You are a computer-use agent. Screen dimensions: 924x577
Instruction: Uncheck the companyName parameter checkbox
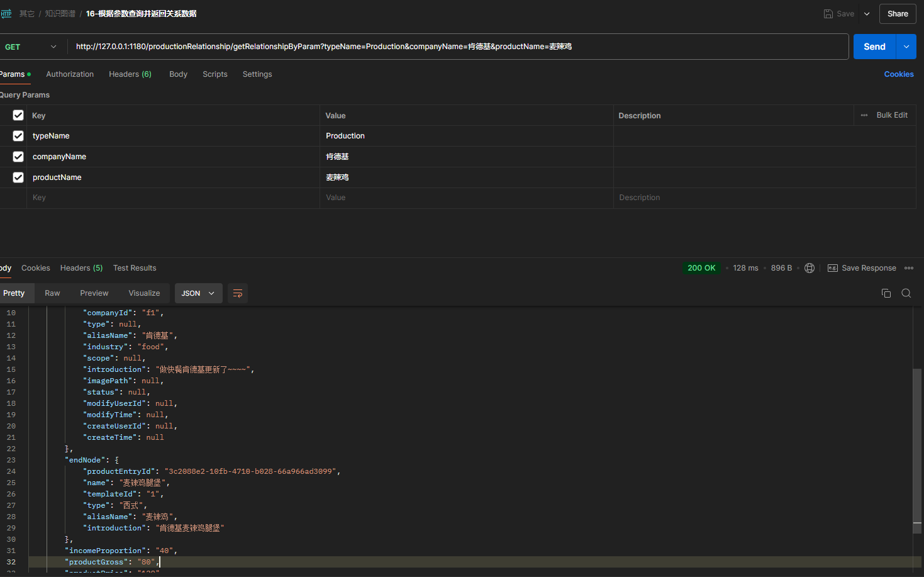click(18, 157)
